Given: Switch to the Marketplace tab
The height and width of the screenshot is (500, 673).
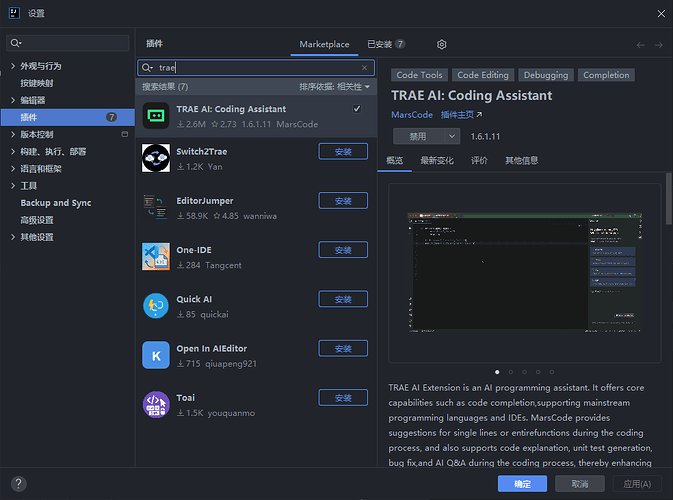Looking at the screenshot, I should tap(324, 44).
